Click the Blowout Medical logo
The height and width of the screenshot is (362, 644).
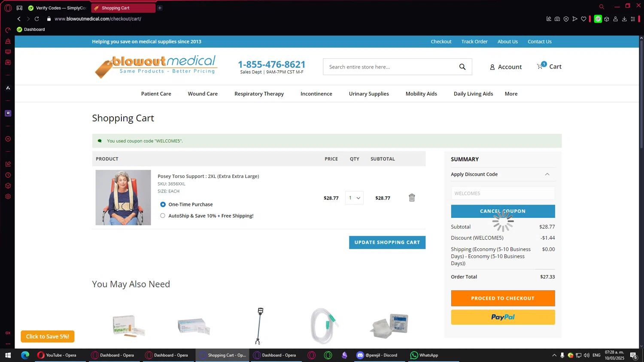(156, 66)
